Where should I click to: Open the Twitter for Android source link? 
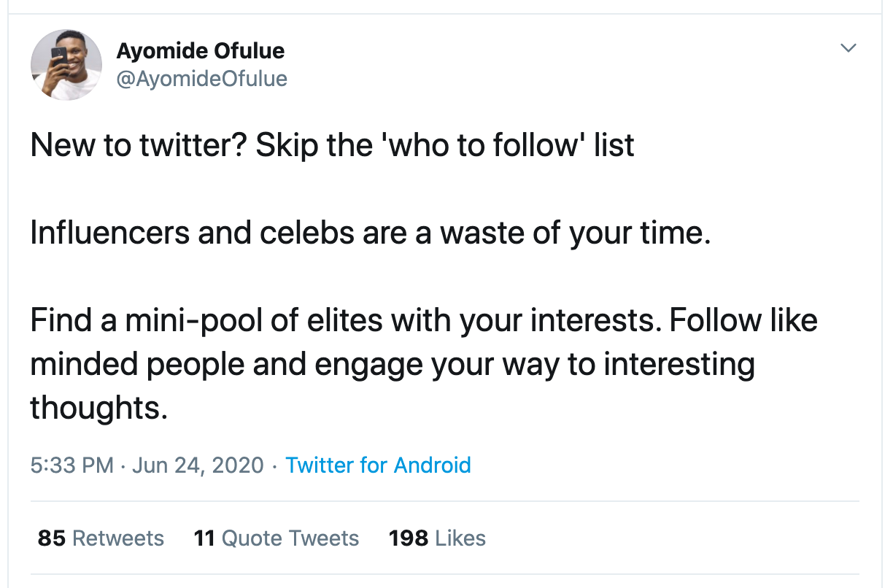(x=378, y=465)
